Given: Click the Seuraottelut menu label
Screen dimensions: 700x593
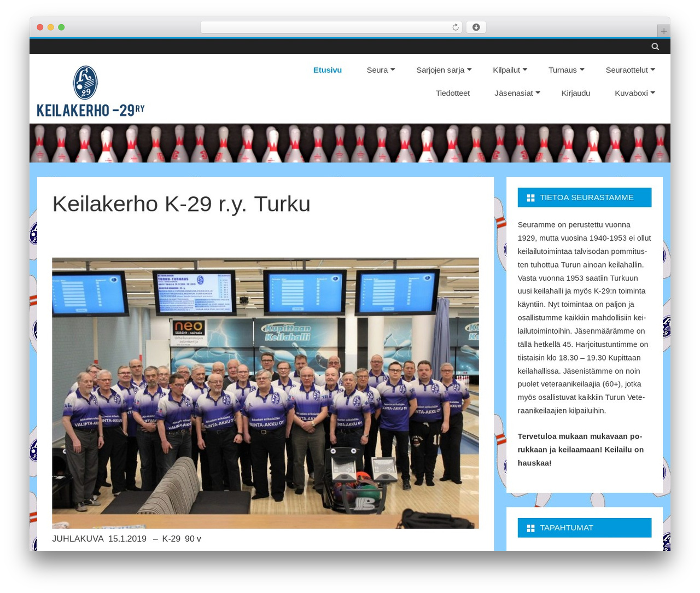Looking at the screenshot, I should (x=627, y=70).
